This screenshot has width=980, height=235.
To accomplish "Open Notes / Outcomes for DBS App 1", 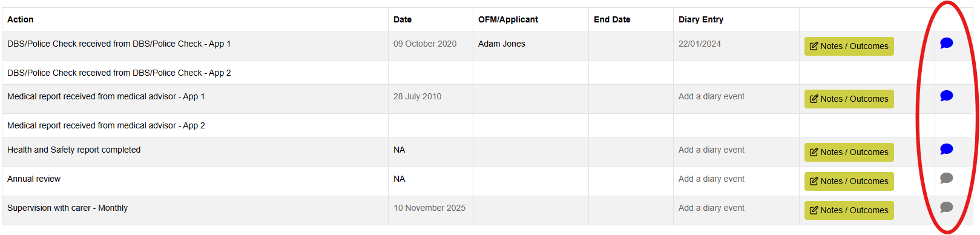I will point(849,46).
